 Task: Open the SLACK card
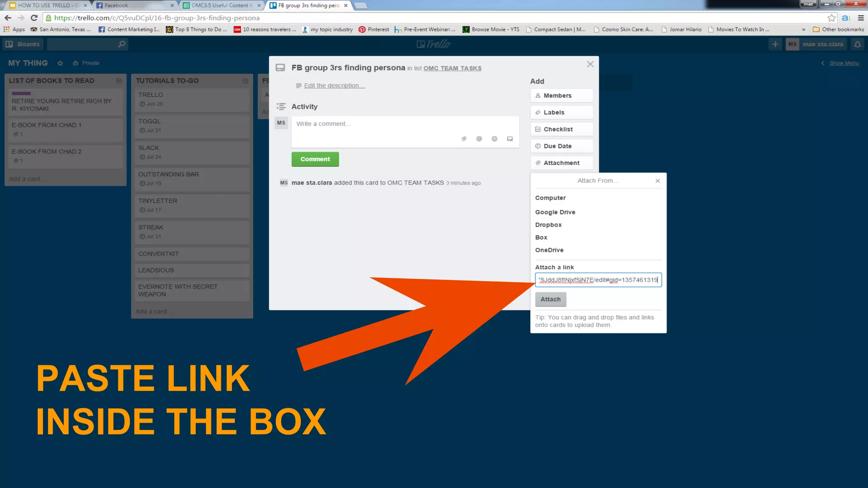[192, 152]
